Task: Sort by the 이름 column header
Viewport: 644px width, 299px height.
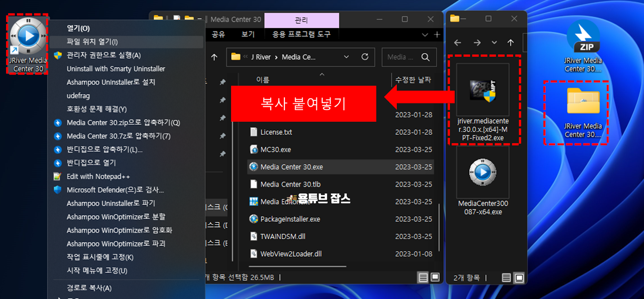Action: click(x=263, y=80)
